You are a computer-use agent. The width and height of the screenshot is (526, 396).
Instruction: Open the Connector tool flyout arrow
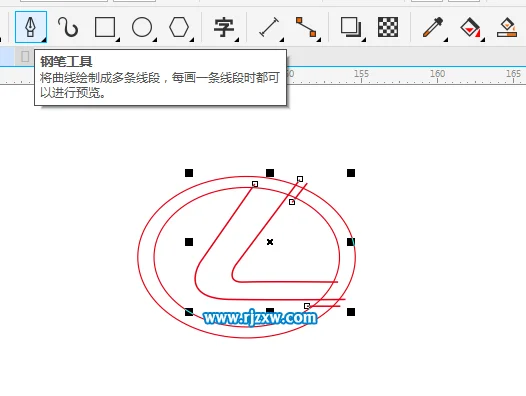pyautogui.click(x=319, y=40)
